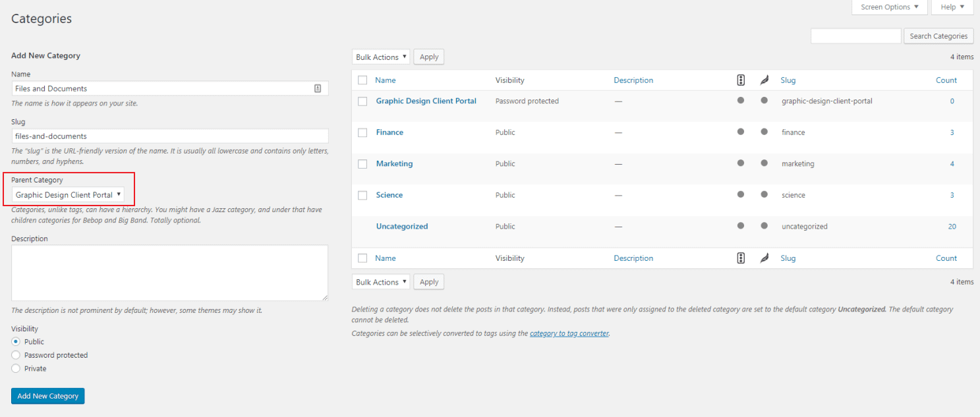Open the Help menu
This screenshot has height=417, width=980.
tap(952, 7)
